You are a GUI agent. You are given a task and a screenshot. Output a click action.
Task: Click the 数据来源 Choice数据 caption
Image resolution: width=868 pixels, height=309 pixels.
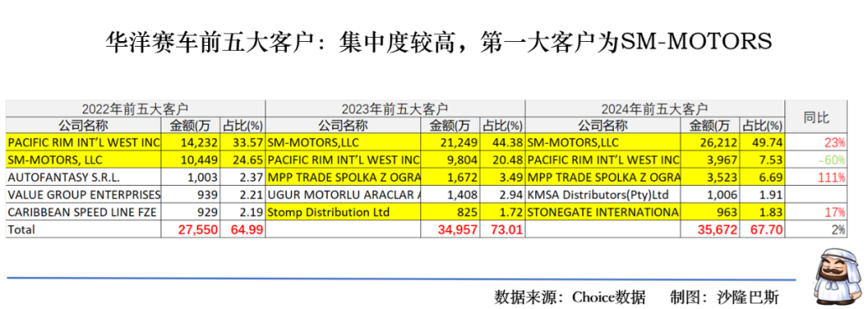[x=570, y=296]
